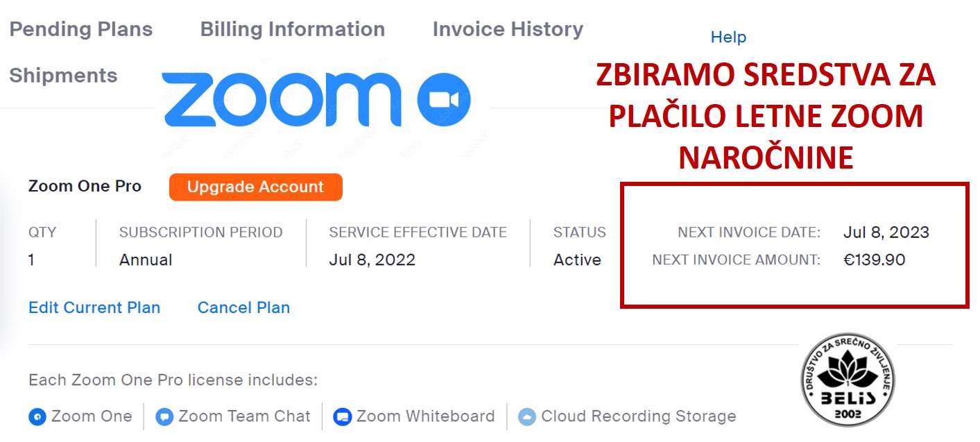Click the Annual subscription period value
This screenshot has height=442, width=980.
tap(146, 260)
